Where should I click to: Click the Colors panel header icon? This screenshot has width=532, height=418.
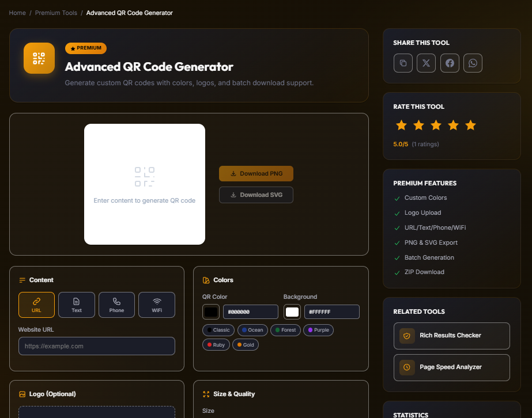tap(206, 279)
